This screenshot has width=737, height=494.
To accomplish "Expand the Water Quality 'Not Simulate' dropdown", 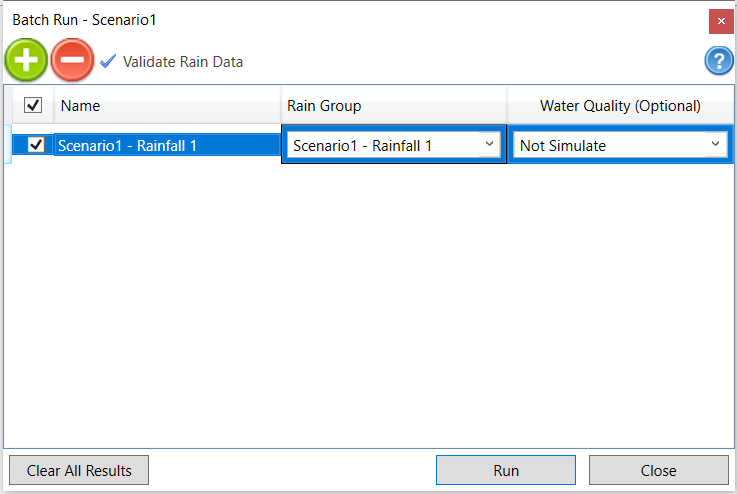I will (x=620, y=146).
